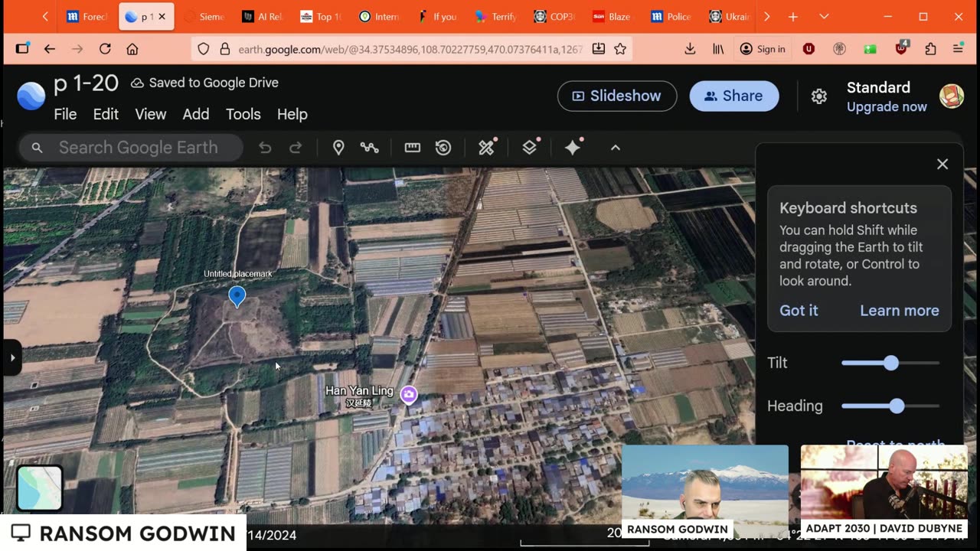Open Google Earth settings gear
Image resolution: width=980 pixels, height=551 pixels.
pos(819,96)
